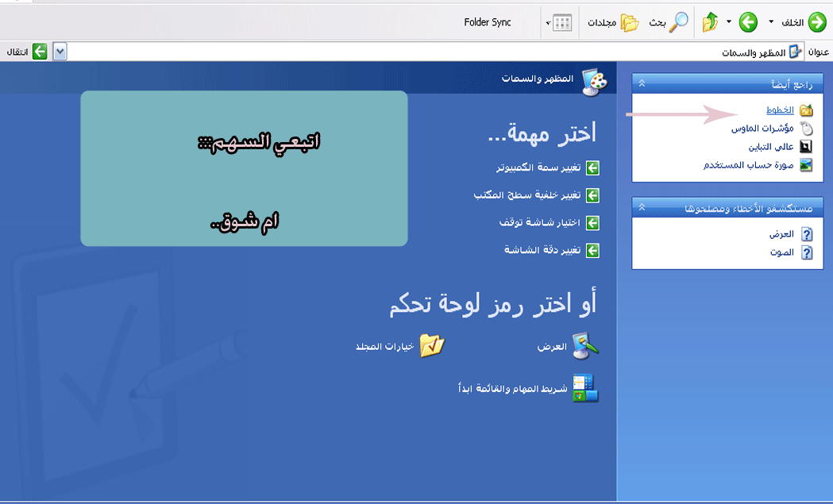Open the address bar dropdown list
The height and width of the screenshot is (504, 833).
pyautogui.click(x=60, y=52)
